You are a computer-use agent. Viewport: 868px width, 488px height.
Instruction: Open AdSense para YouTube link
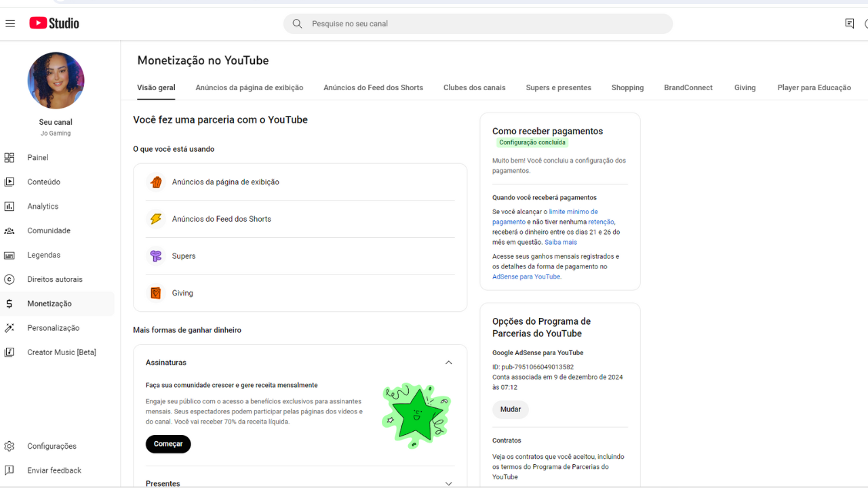[x=526, y=277]
